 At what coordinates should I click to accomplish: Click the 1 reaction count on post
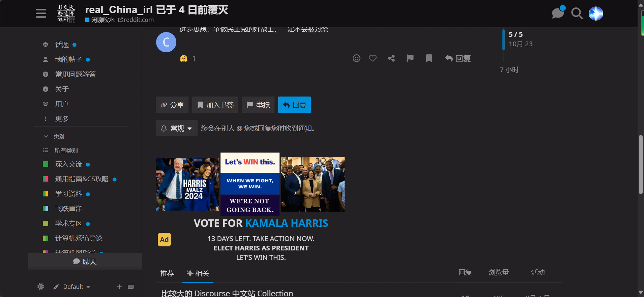(x=194, y=59)
